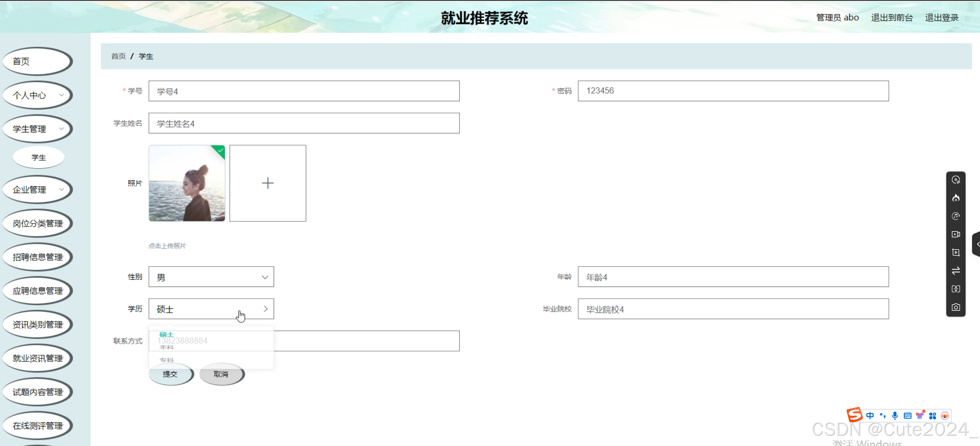Click the flame burn icon in dark toolbar
980x446 pixels.
(x=956, y=198)
